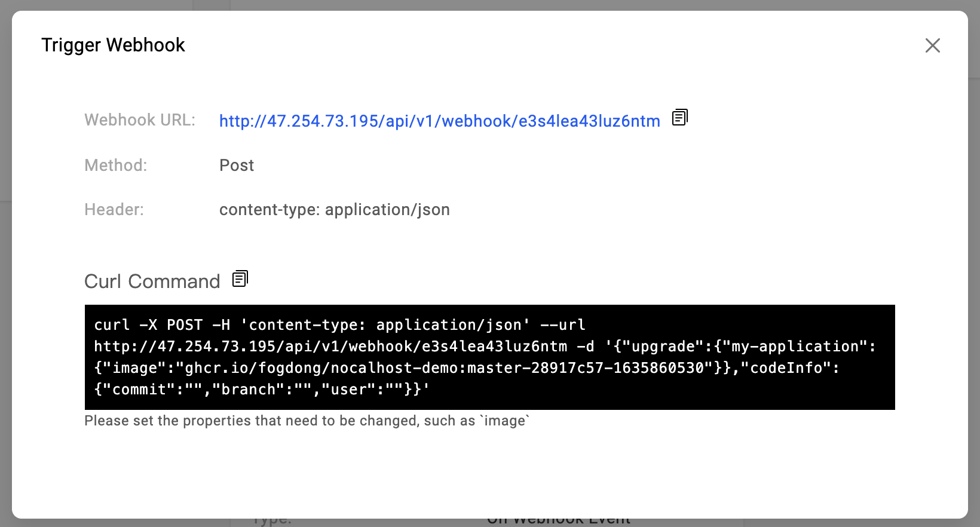Click the "upgrade" key in the curl payload
Viewport: 980px width, 527px height.
[x=662, y=347]
